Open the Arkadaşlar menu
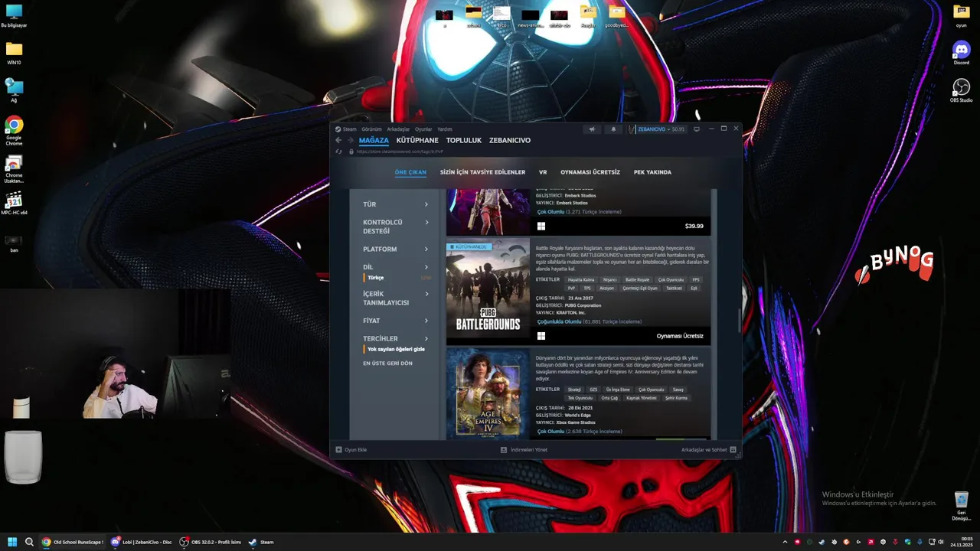This screenshot has height=551, width=980. point(398,129)
